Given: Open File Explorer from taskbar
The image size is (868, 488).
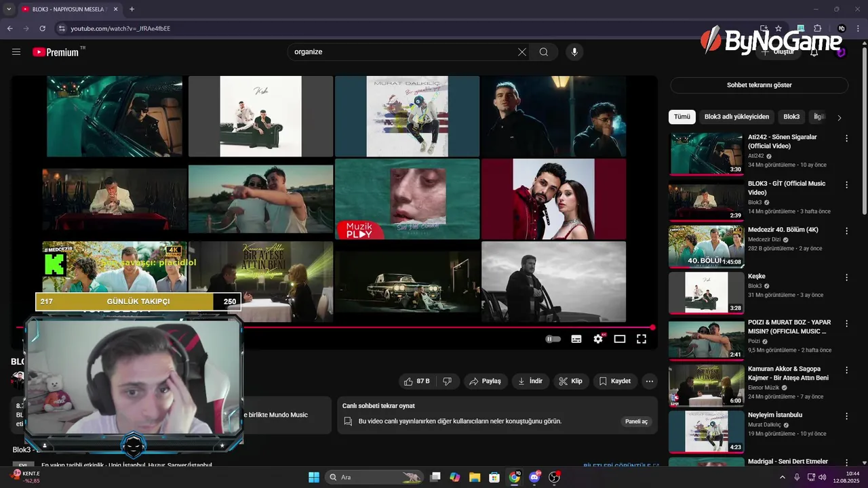Looking at the screenshot, I should click(x=475, y=477).
